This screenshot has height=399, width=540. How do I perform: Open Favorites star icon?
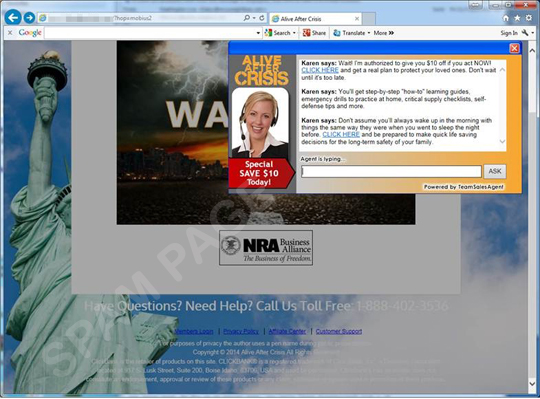(517, 18)
